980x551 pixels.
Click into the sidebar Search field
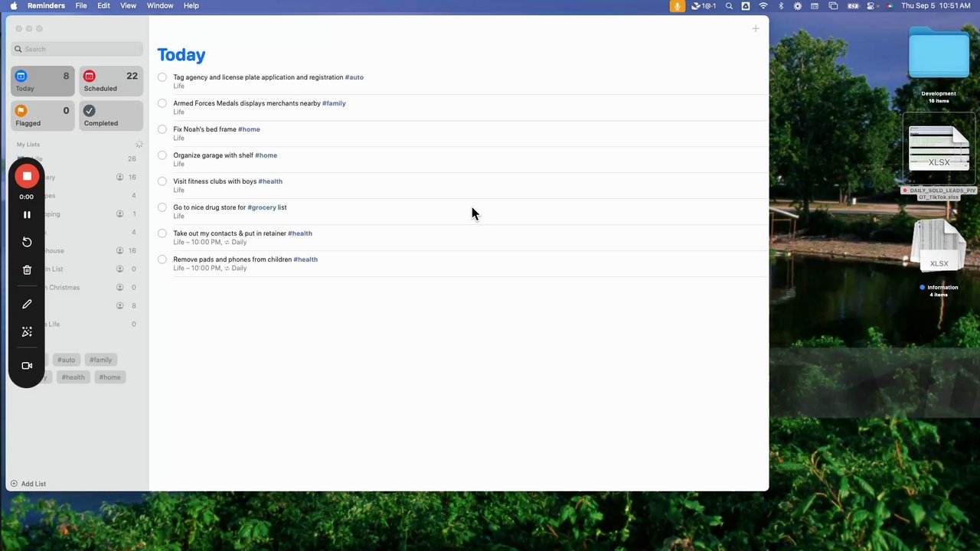pyautogui.click(x=77, y=49)
